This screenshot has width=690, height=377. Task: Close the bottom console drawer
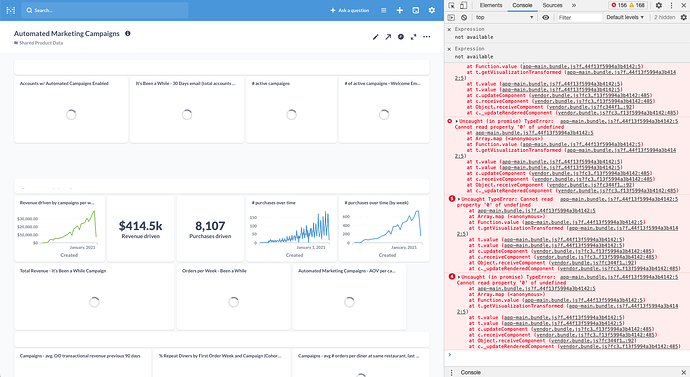click(683, 373)
